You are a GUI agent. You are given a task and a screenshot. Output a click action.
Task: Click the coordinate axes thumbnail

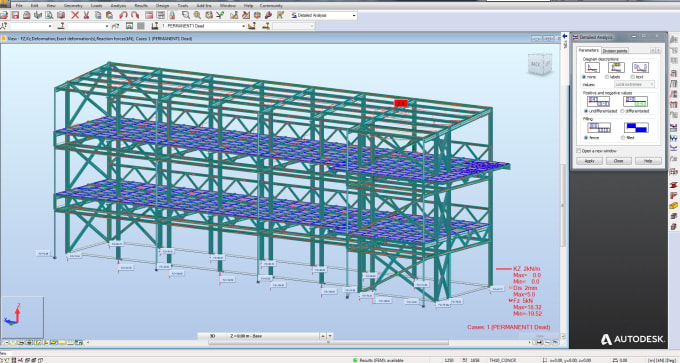22,317
